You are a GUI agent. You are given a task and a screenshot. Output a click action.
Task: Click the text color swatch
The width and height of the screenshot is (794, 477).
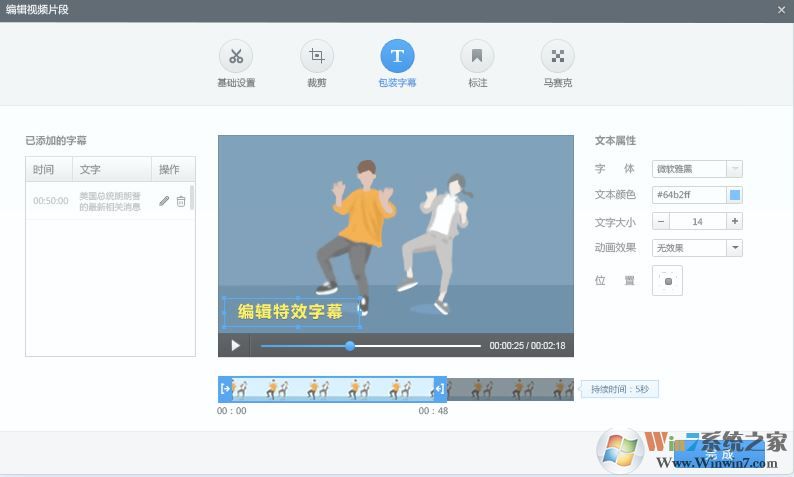pos(735,195)
